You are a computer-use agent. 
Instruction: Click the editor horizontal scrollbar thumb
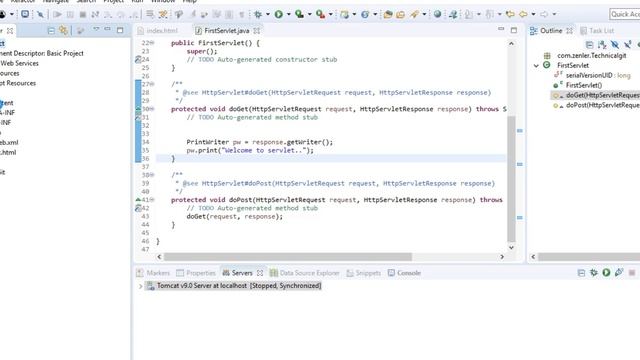click(x=288, y=257)
